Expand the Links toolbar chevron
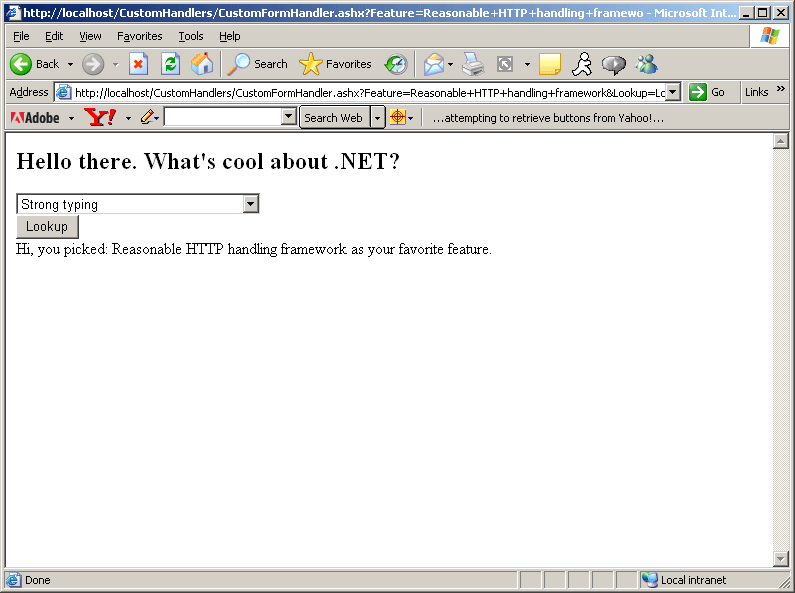 pos(780,89)
